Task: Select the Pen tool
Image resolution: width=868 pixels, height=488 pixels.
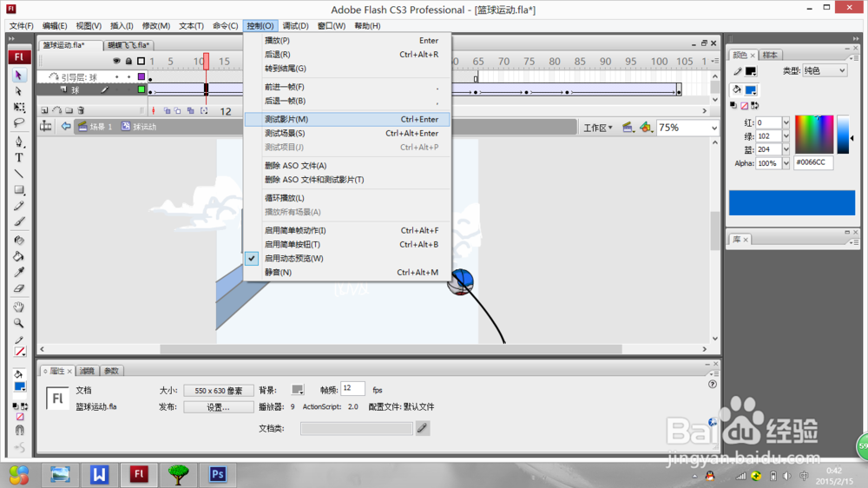Action: pyautogui.click(x=19, y=142)
